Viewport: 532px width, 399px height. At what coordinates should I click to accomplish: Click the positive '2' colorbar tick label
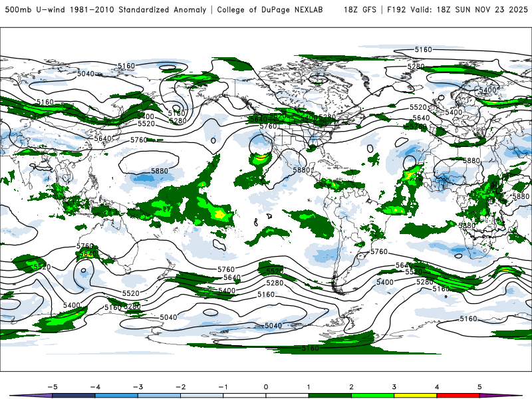[x=352, y=387]
